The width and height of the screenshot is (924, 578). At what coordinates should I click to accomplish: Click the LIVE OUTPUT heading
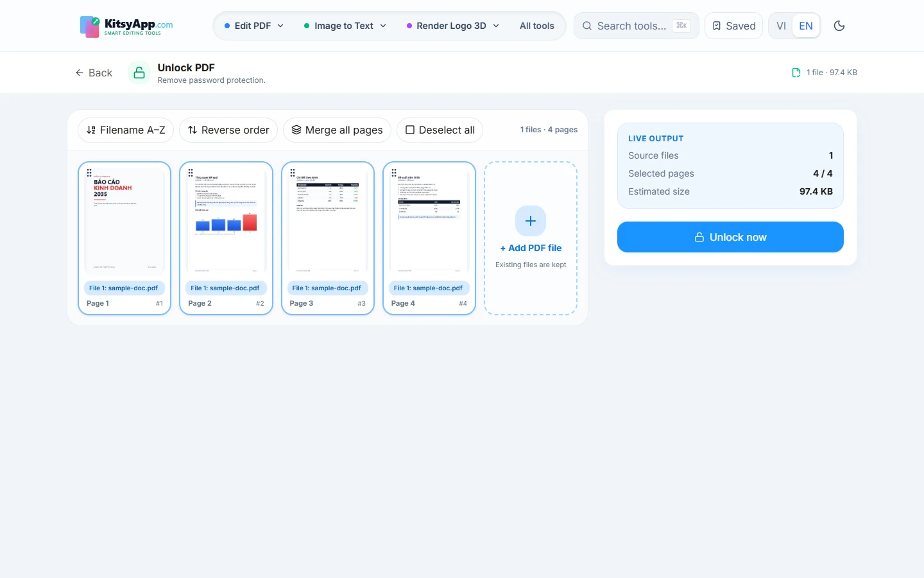click(656, 139)
